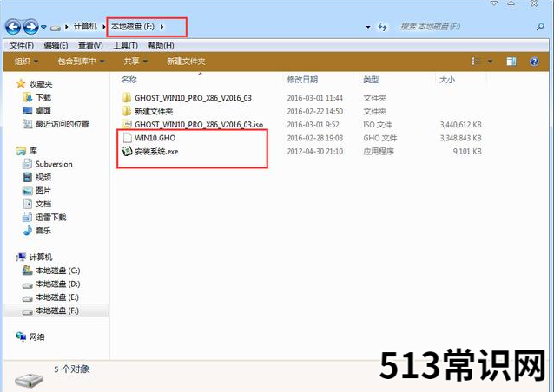Open the 查看(V) menu
This screenshot has width=554, height=392.
tap(90, 45)
